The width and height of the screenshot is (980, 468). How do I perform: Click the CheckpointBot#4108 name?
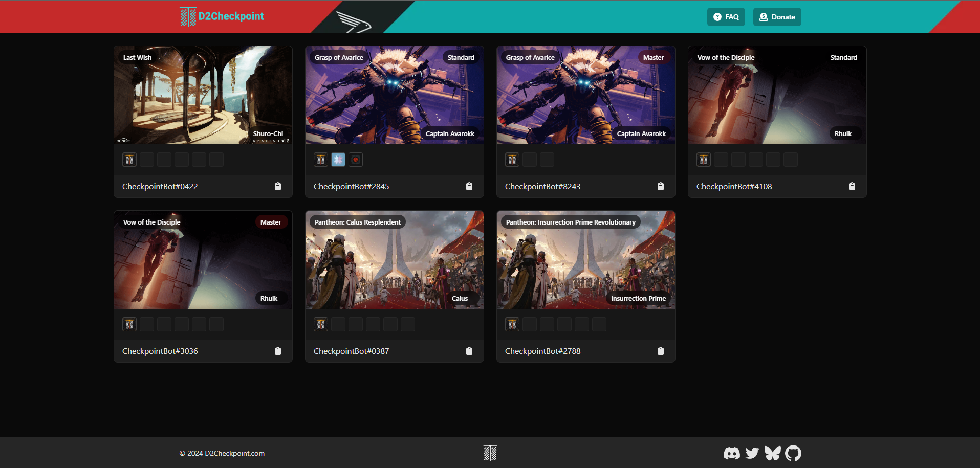pyautogui.click(x=734, y=187)
